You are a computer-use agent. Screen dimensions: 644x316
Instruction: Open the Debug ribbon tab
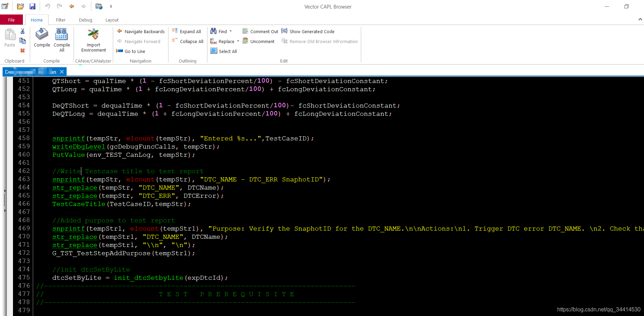(85, 20)
